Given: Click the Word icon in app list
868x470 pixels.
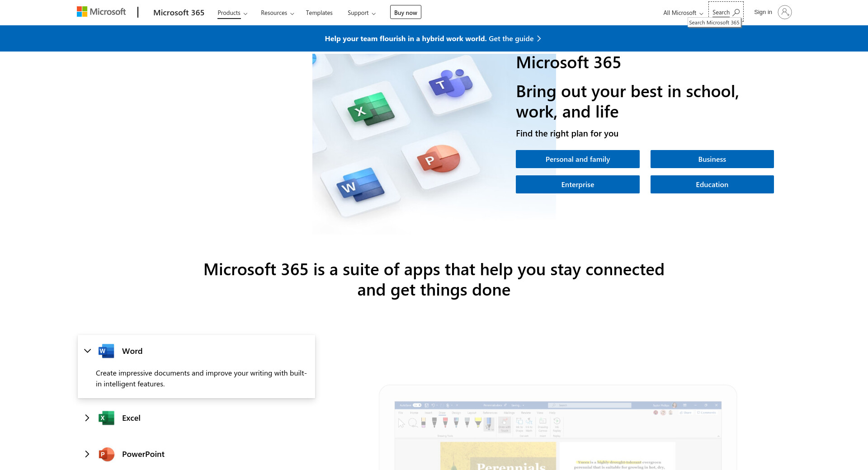Looking at the screenshot, I should click(106, 351).
